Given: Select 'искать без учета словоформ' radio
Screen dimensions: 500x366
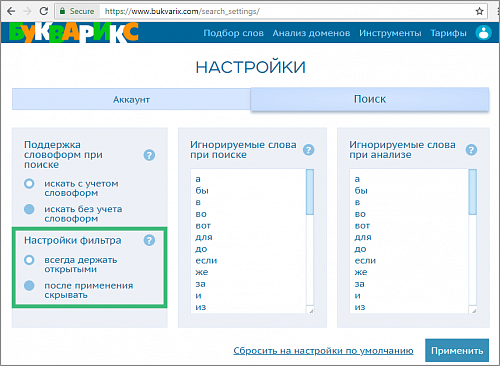Looking at the screenshot, I should pyautogui.click(x=29, y=209).
